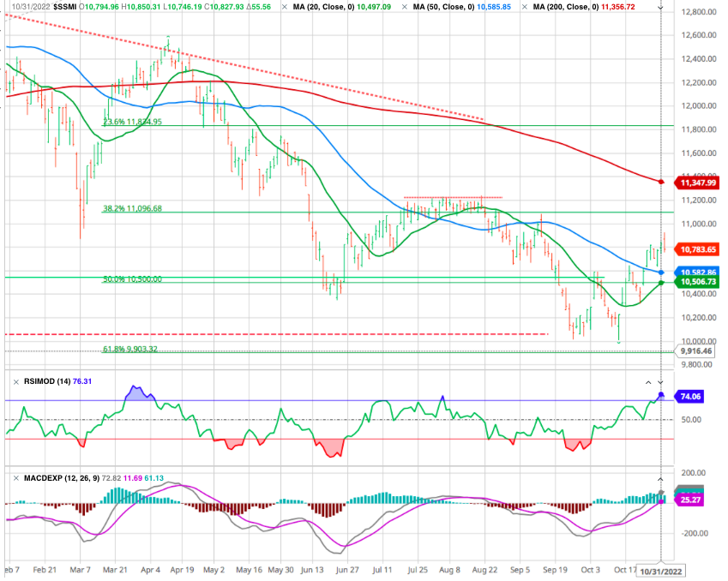
Task: Remove the MA (20, Close, 0) indicator
Action: (284, 7)
